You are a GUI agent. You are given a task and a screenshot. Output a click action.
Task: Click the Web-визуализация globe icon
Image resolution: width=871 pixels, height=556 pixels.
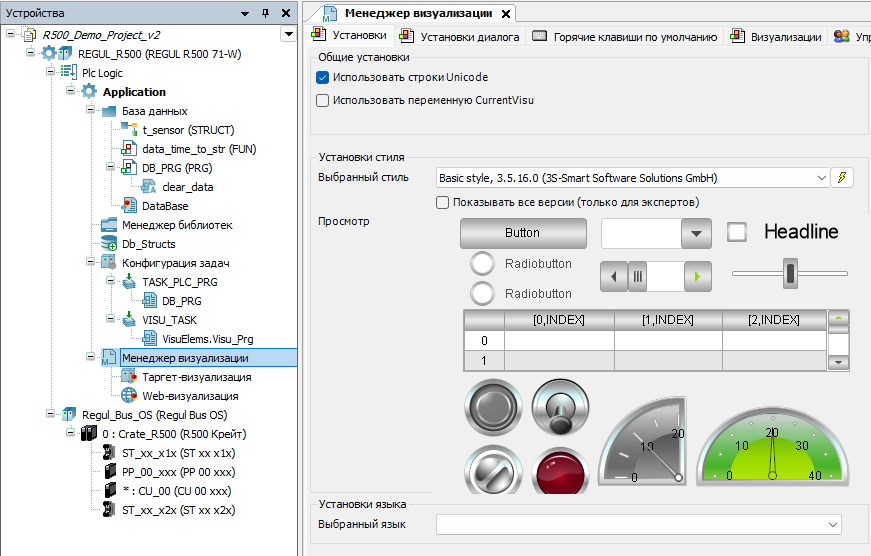pos(127,395)
